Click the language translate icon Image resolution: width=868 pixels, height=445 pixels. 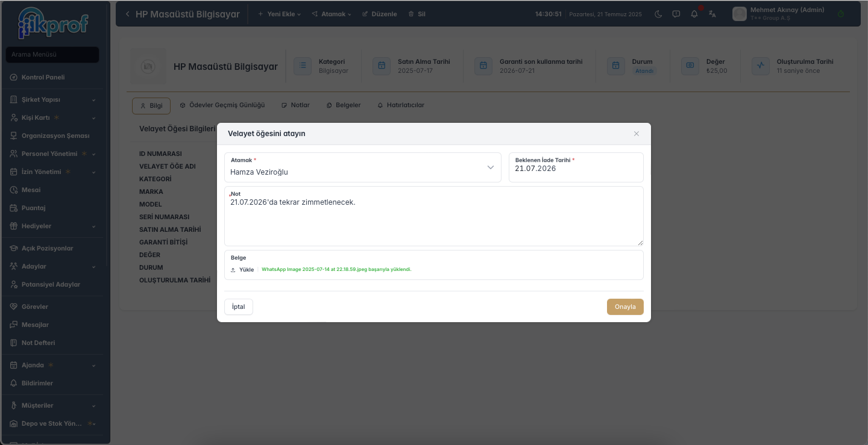(x=712, y=14)
